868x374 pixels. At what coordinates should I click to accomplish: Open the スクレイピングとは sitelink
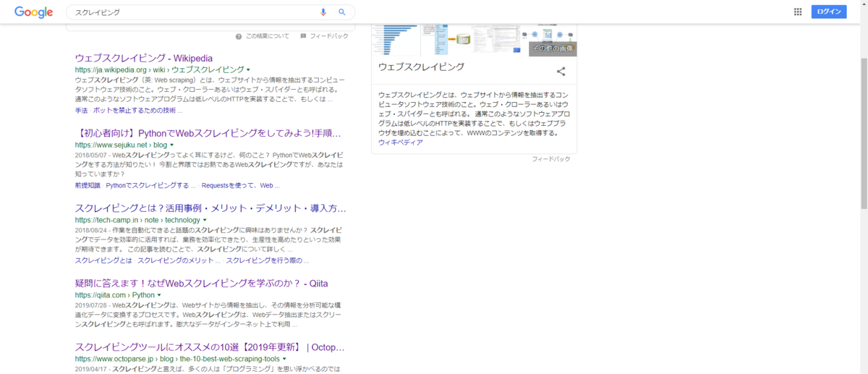[103, 260]
